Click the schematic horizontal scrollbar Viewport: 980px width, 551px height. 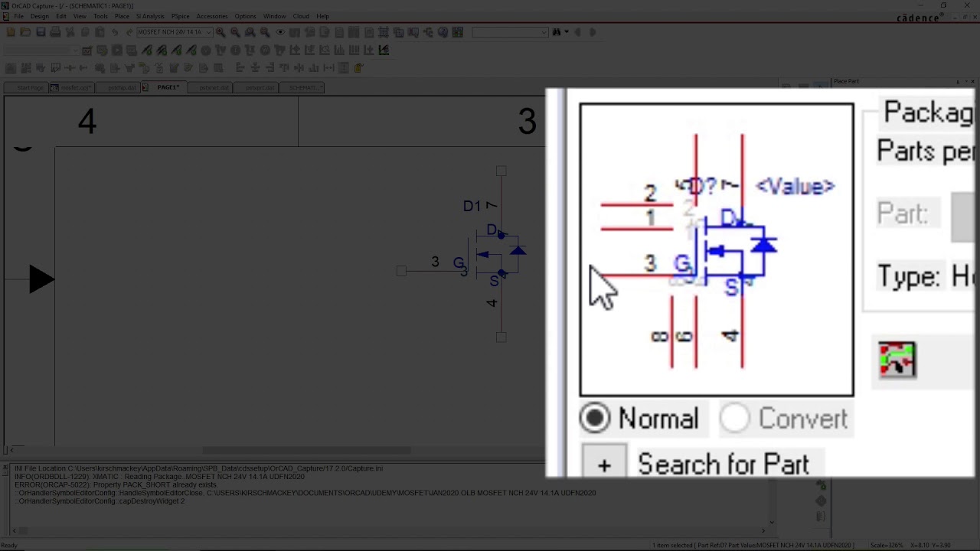point(306,450)
